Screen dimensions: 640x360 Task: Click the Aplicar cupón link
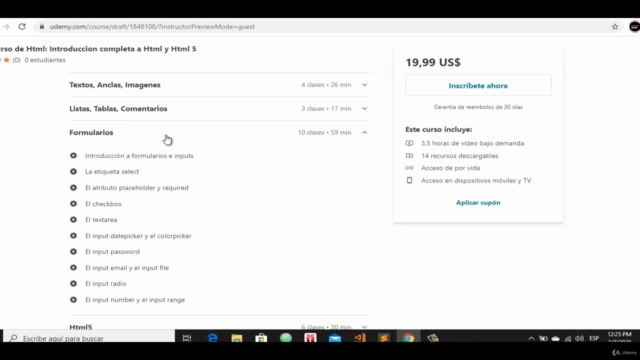click(x=478, y=202)
